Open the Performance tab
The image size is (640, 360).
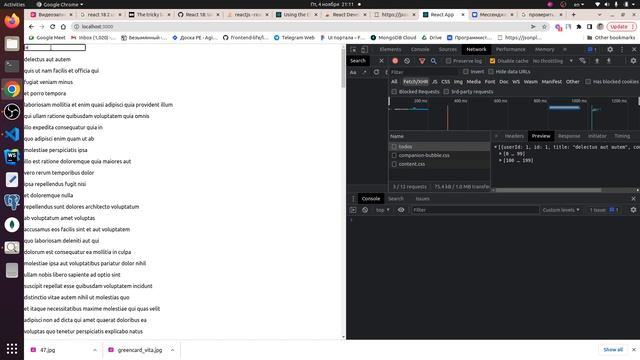(x=511, y=49)
